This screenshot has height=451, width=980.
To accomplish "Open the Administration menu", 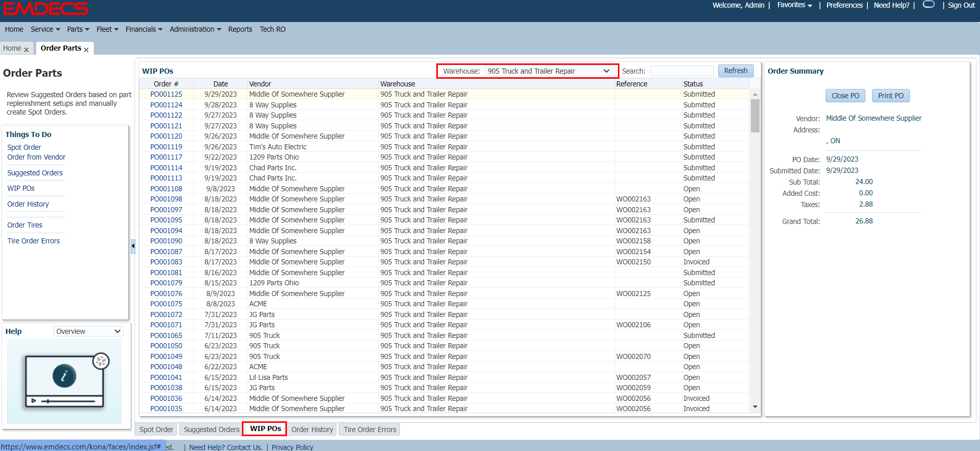I will pos(195,29).
